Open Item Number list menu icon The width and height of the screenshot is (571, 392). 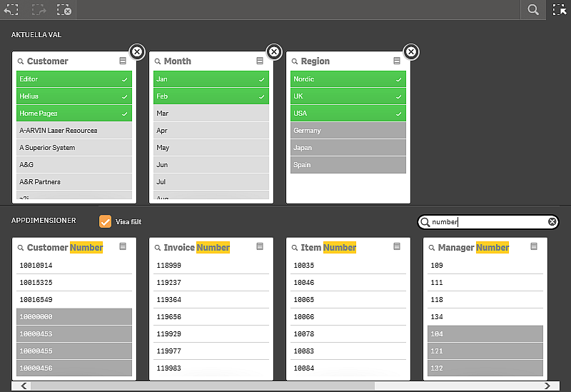coord(397,246)
